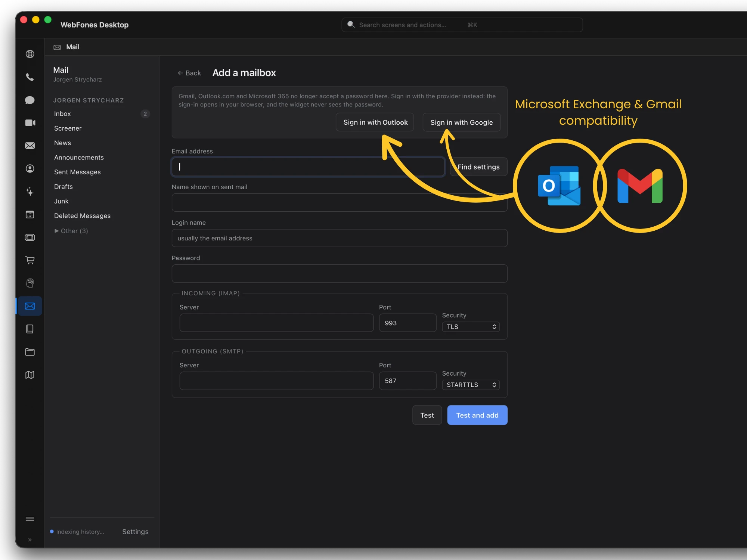Open the map sidebar icon
Image resolution: width=747 pixels, height=560 pixels.
tap(30, 375)
